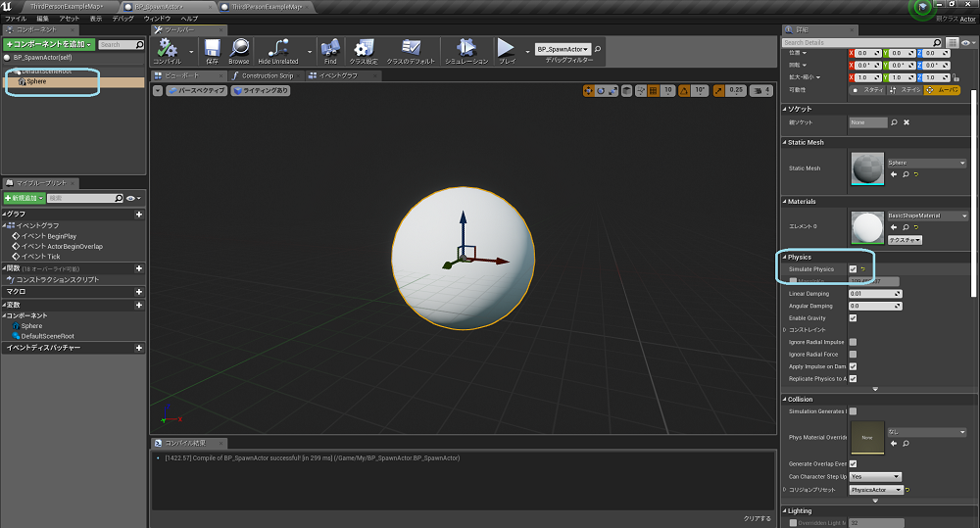Toggle surface snapping icon in viewport
980x528 pixels.
(641, 90)
